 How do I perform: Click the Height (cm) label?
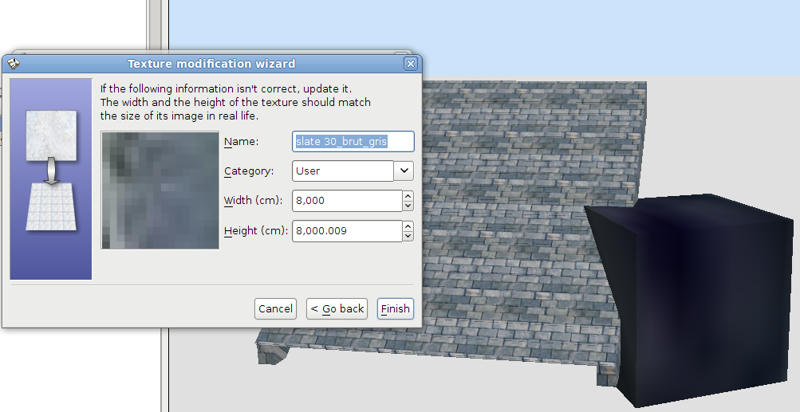(256, 231)
